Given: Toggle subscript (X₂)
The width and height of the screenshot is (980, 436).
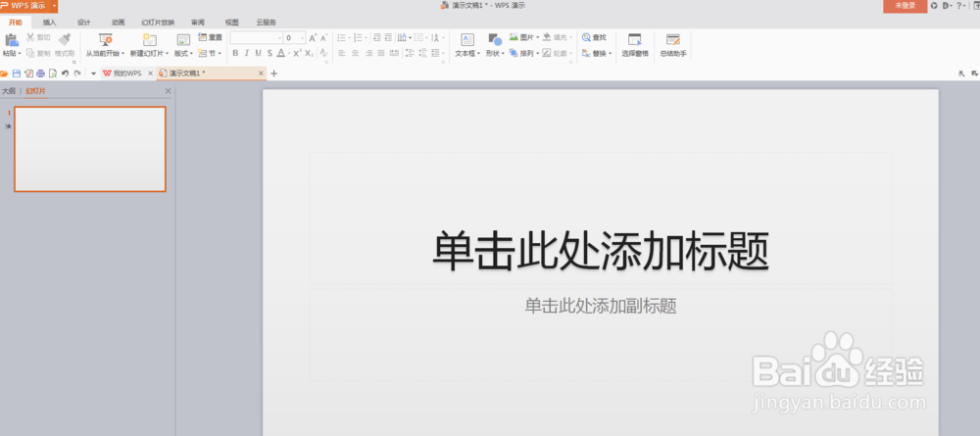Looking at the screenshot, I should (x=310, y=54).
